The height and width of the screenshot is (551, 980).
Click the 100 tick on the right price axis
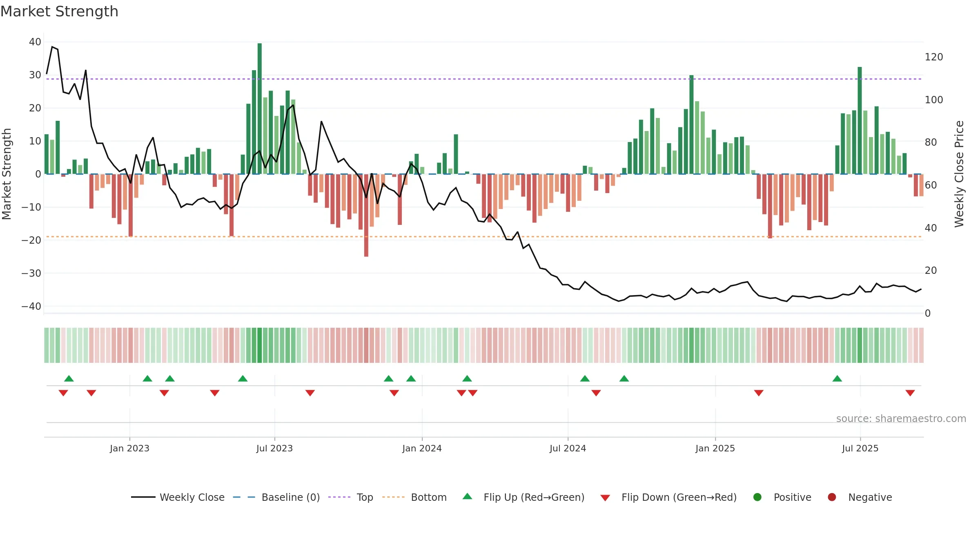coord(934,100)
